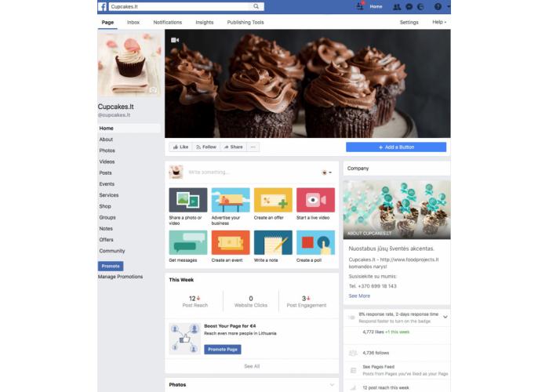Click the Add a Button button
This screenshot has width=549, height=392.
pyautogui.click(x=396, y=147)
